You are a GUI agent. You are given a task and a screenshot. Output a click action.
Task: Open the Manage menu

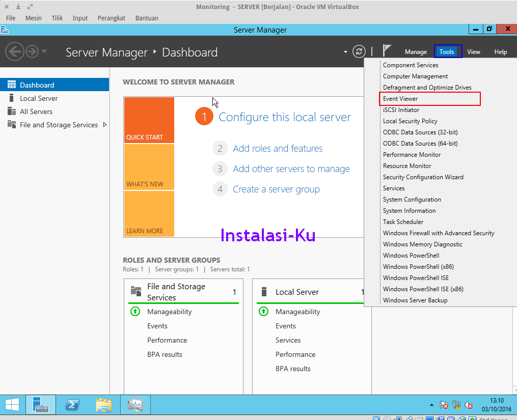tap(416, 51)
